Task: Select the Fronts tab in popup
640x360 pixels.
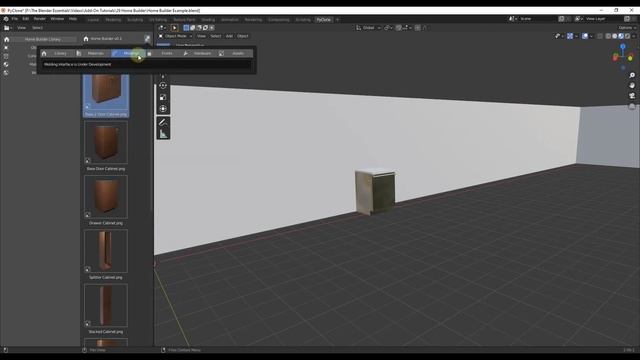Action: [x=163, y=53]
